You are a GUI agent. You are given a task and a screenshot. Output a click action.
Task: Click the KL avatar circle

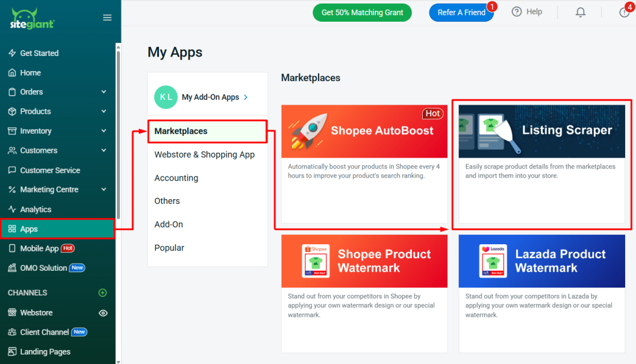tap(166, 97)
